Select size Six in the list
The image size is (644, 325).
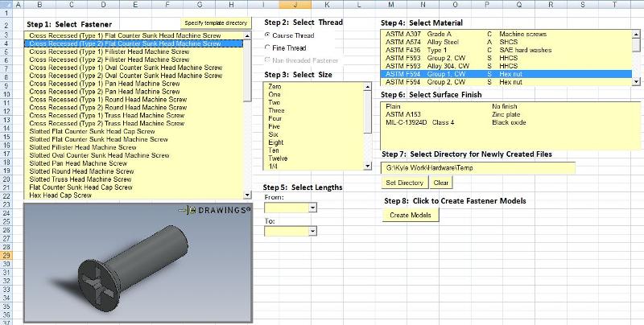pyautogui.click(x=314, y=134)
